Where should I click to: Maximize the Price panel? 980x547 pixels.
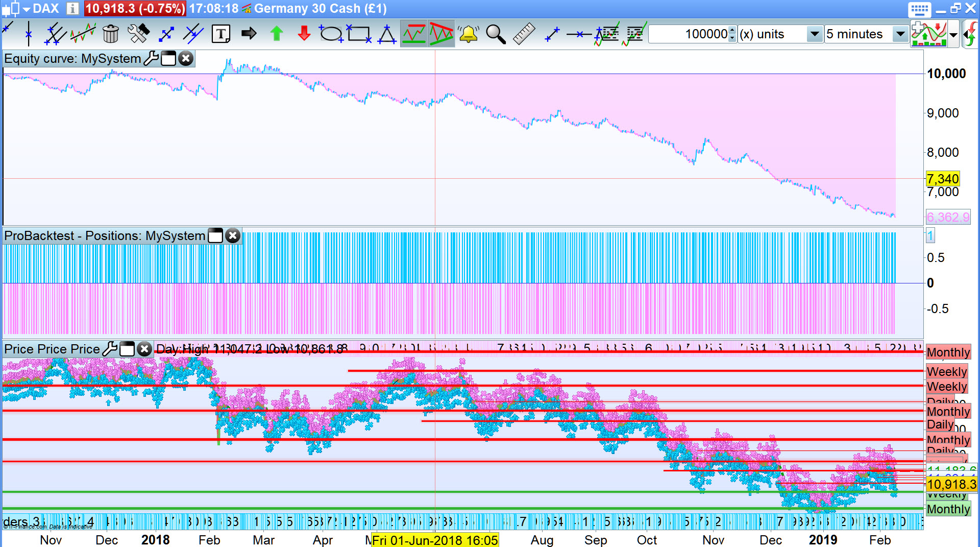[x=127, y=349]
